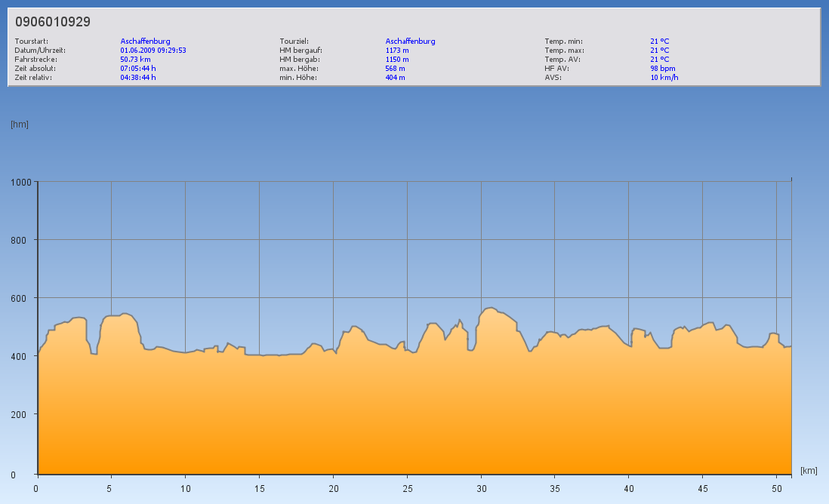The height and width of the screenshot is (504, 829).
Task: Click the AVS value 10 km/h
Action: (x=664, y=78)
